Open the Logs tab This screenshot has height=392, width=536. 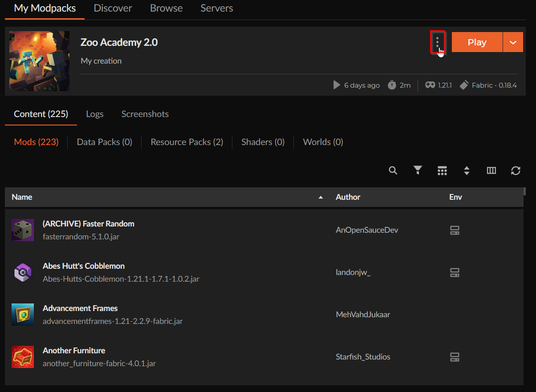click(94, 114)
